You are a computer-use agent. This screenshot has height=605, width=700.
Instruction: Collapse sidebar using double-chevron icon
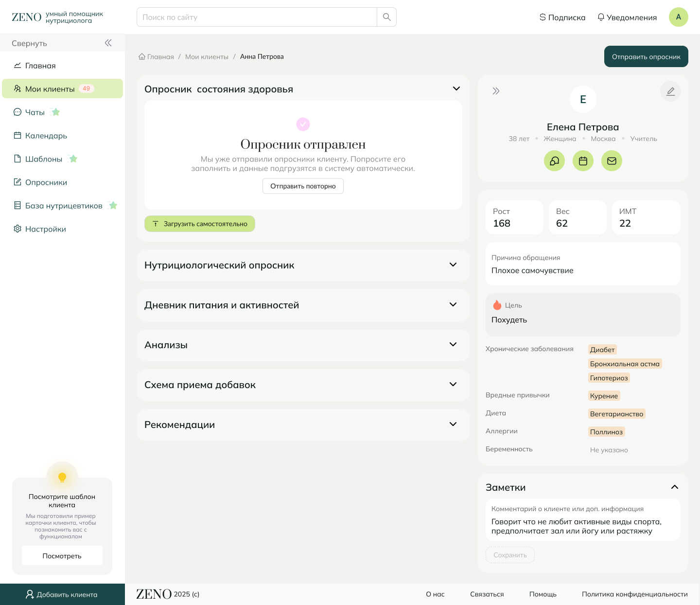point(108,43)
